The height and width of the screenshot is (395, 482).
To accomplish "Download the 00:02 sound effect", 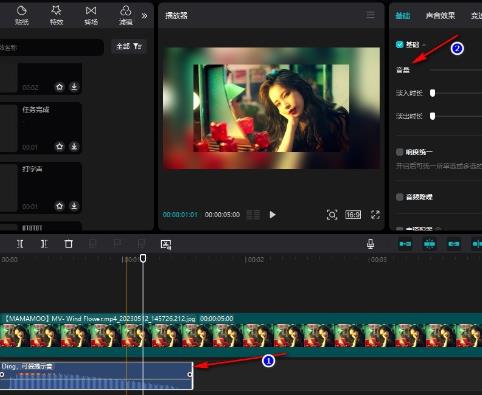I will coord(74,87).
